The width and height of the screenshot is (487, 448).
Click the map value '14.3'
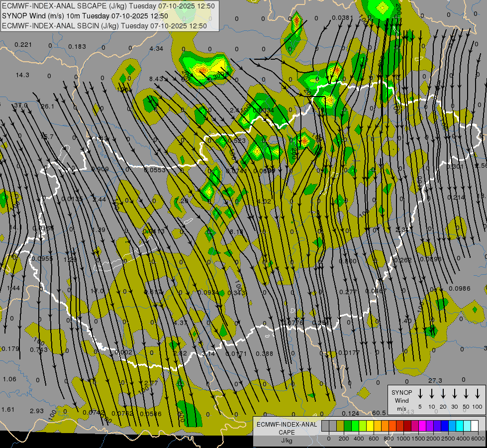pyautogui.click(x=22, y=75)
